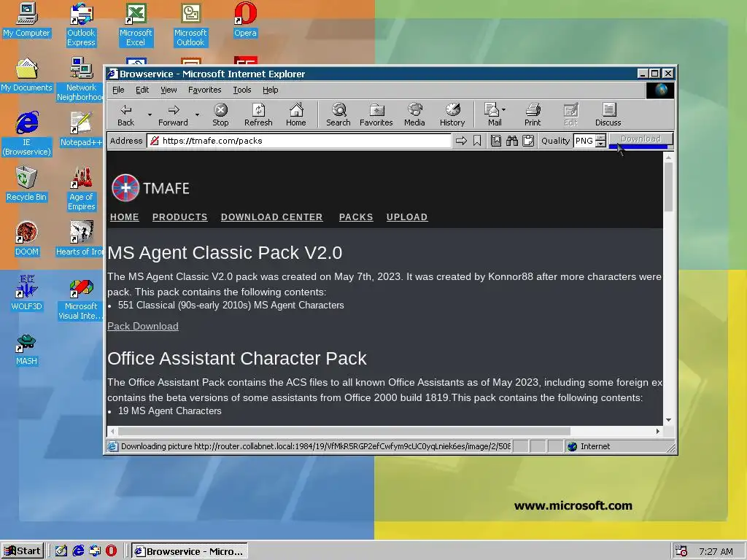The height and width of the screenshot is (560, 747).
Task: Stop the page from loading
Action: pos(220,114)
